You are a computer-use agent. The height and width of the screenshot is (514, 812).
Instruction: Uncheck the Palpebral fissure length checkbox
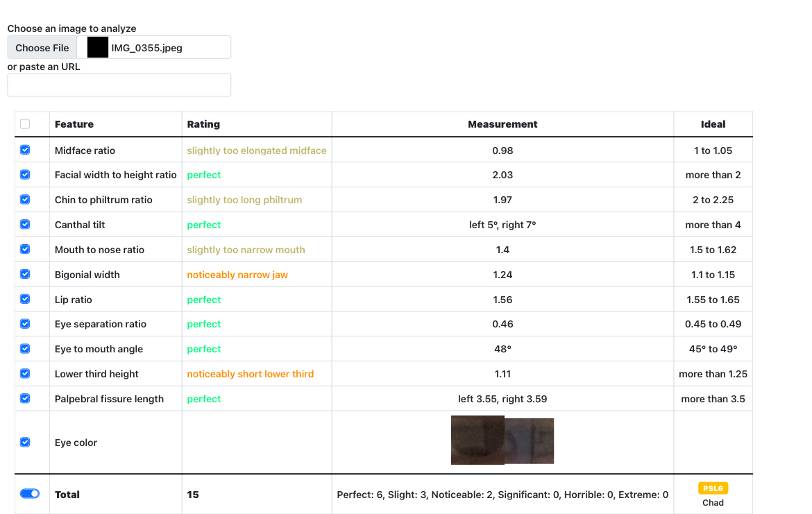[25, 399]
